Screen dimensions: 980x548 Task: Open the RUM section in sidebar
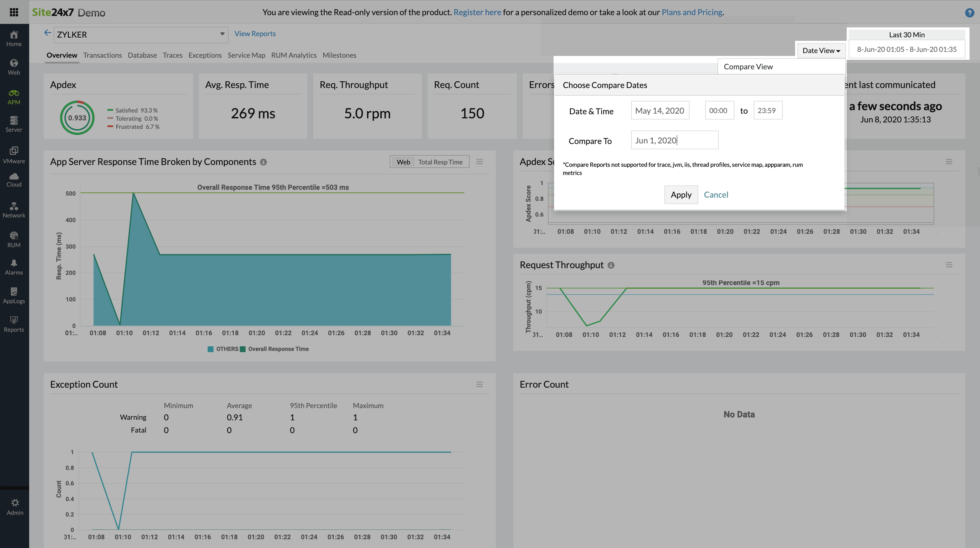click(x=14, y=239)
